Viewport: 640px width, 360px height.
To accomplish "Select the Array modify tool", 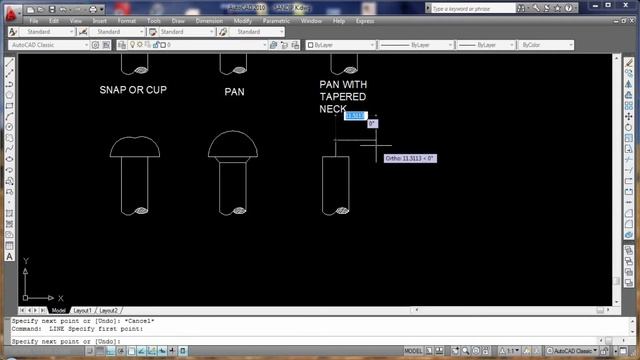I will pyautogui.click(x=629, y=106).
